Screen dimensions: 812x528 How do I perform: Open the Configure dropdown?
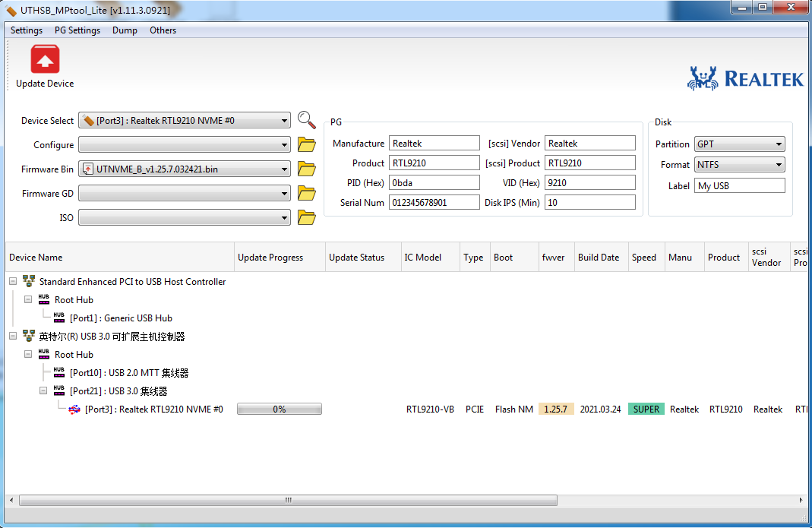click(x=185, y=144)
